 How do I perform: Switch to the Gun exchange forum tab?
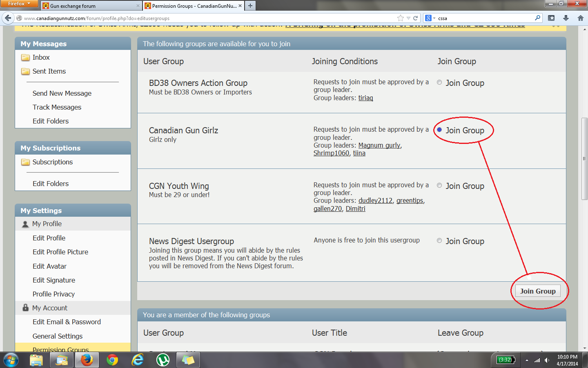[x=91, y=6]
